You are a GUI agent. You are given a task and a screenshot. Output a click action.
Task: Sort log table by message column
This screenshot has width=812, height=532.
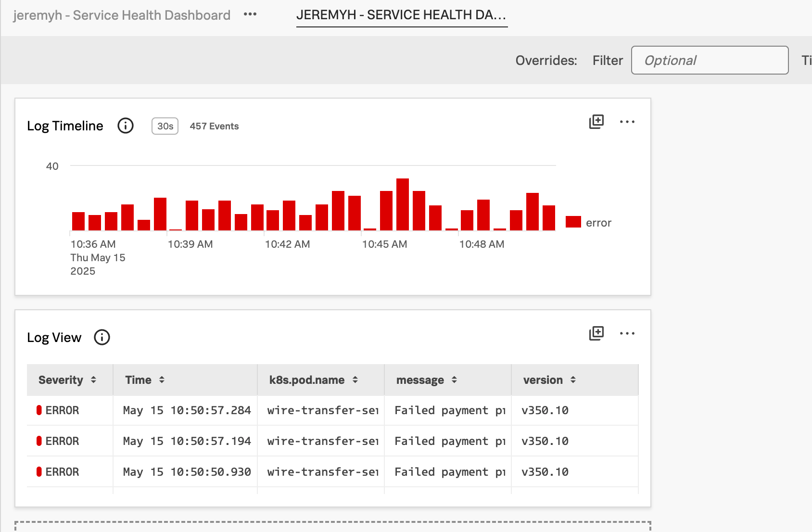454,380
